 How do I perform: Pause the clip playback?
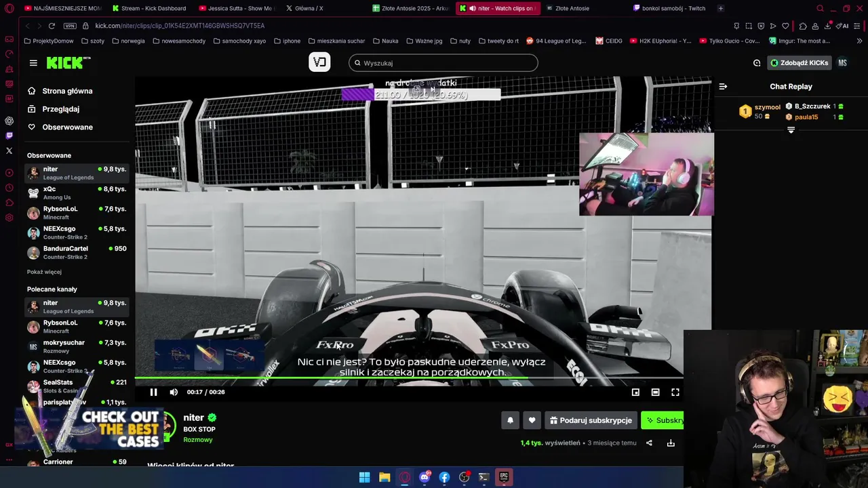(x=153, y=392)
